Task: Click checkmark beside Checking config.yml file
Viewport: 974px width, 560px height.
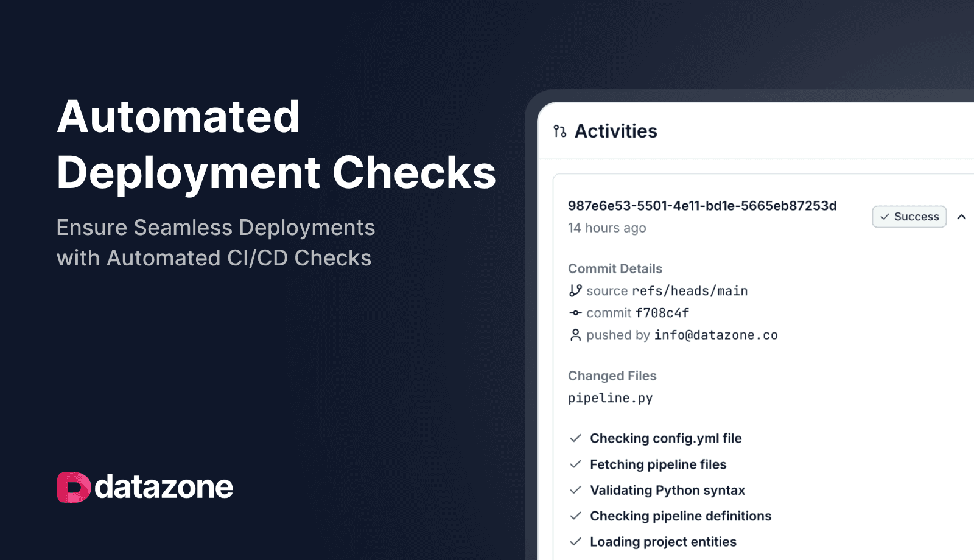Action: pyautogui.click(x=575, y=438)
